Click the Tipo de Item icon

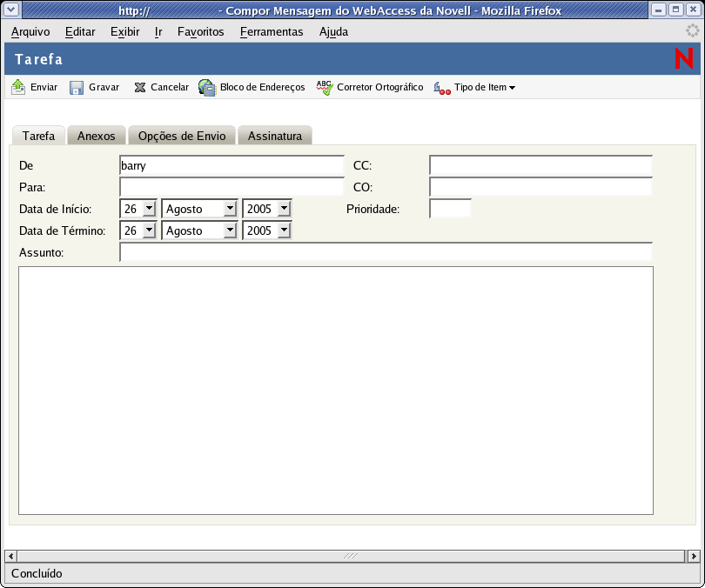coord(442,88)
